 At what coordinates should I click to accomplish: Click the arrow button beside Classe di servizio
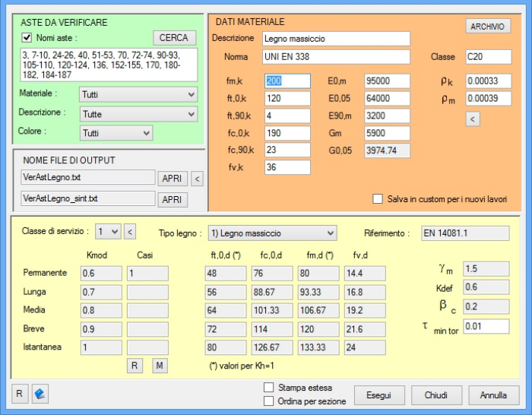point(130,232)
